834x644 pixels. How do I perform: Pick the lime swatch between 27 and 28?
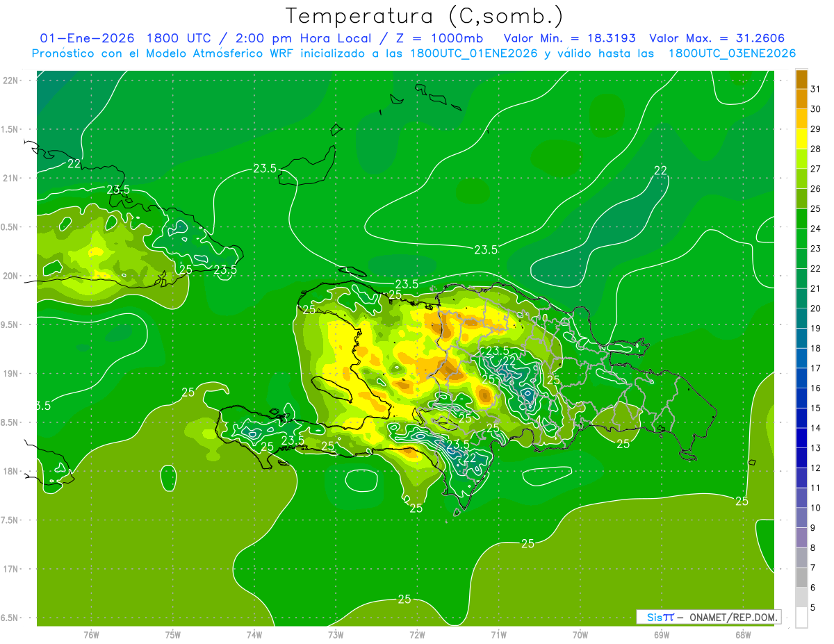click(x=801, y=159)
